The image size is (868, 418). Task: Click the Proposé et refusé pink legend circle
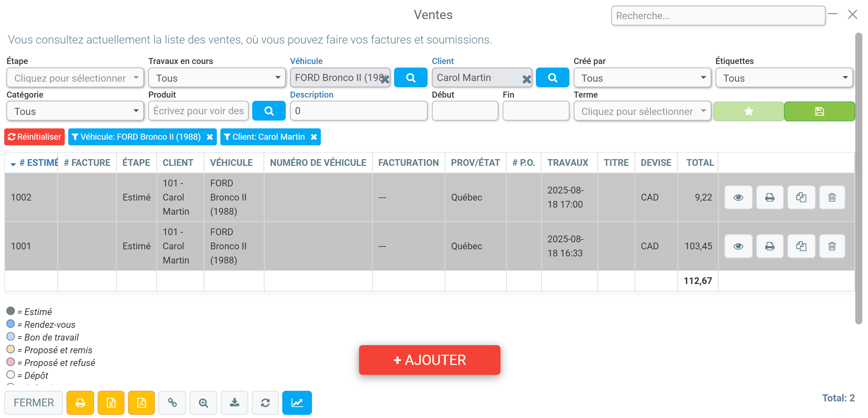[x=11, y=362]
